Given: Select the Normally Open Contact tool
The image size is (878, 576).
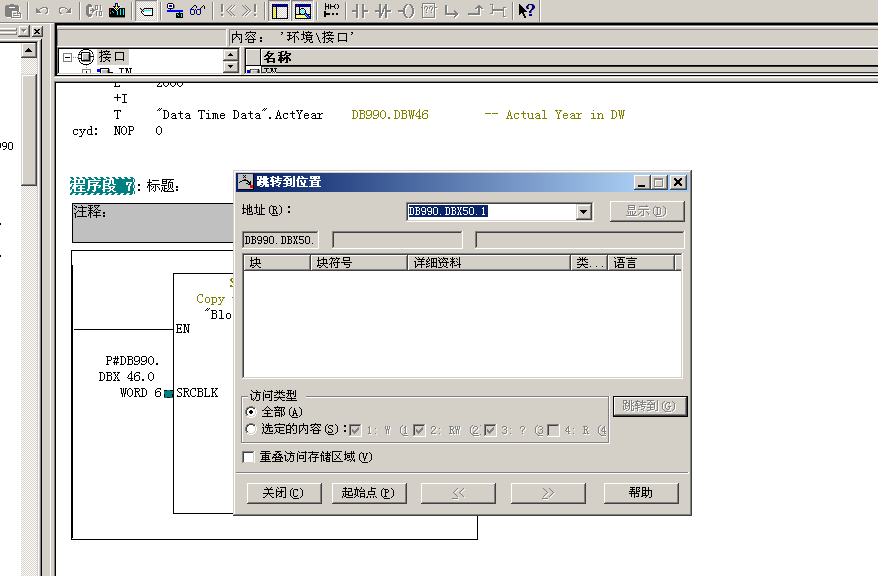Looking at the screenshot, I should pyautogui.click(x=361, y=11).
